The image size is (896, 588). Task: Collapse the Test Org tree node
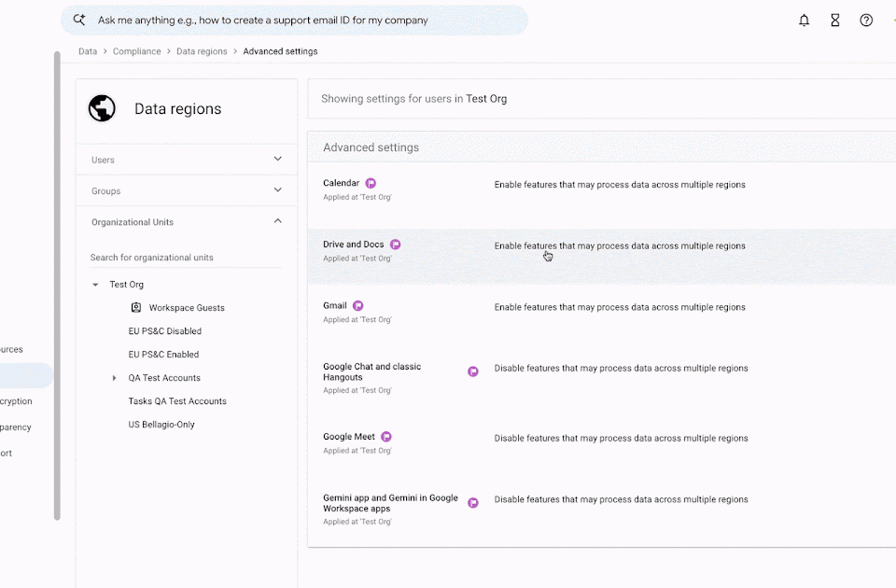[x=95, y=285]
